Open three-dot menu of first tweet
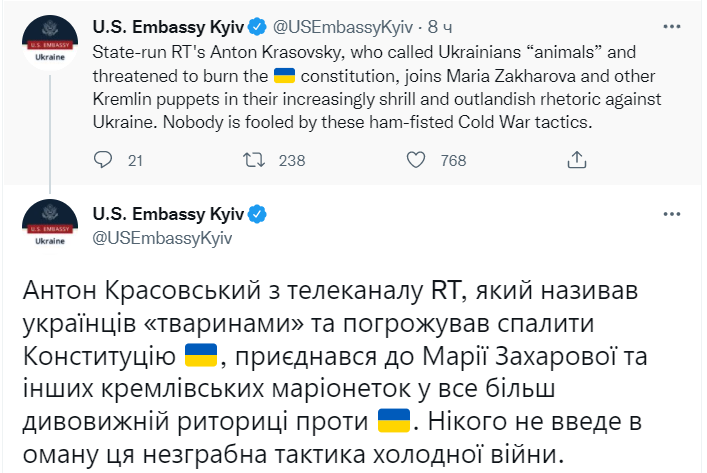The width and height of the screenshot is (707, 473). (671, 27)
